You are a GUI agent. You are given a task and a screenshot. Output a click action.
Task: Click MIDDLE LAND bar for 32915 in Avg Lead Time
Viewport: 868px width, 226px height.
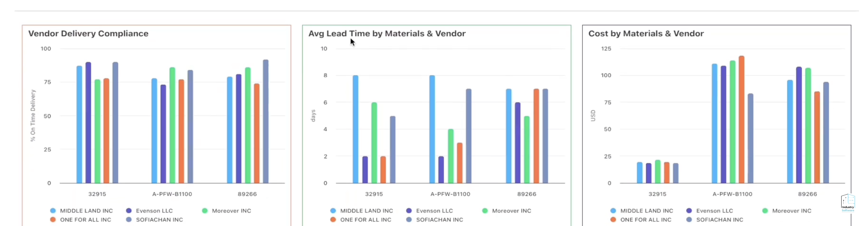point(356,130)
